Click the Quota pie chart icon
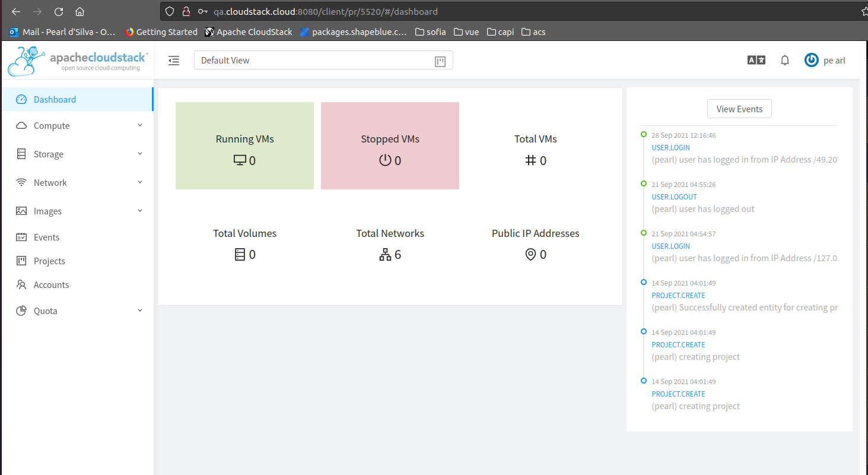Screen dimensions: 868x475 click(x=21, y=311)
